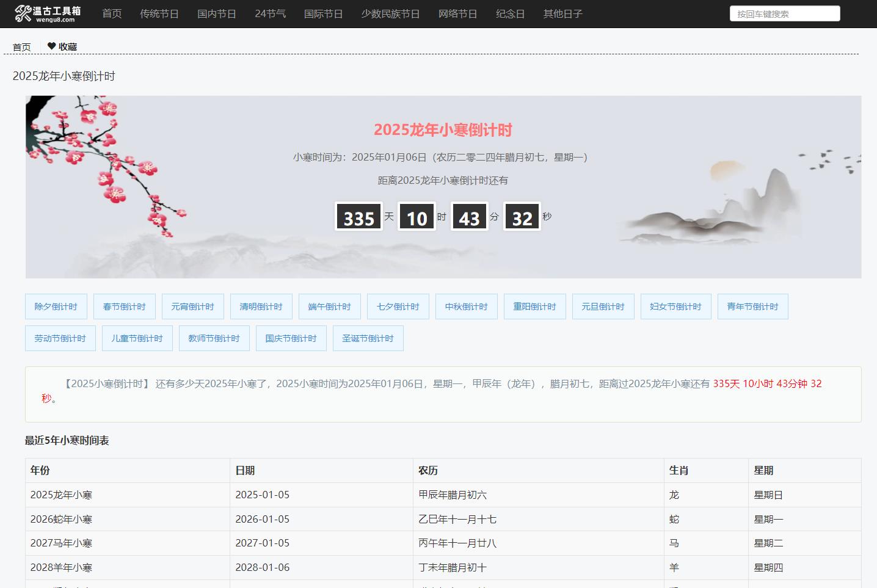Select 少数民族节日 in the top navigation
The height and width of the screenshot is (588, 877).
tap(390, 13)
